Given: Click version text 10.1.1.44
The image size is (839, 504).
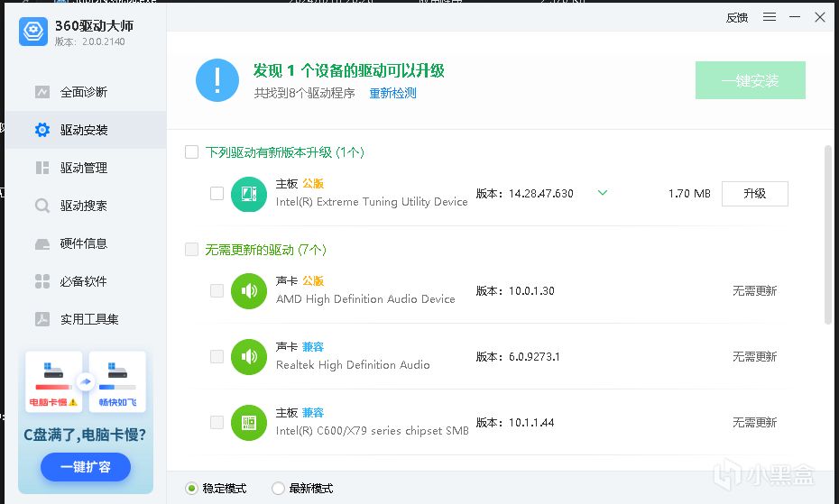Looking at the screenshot, I should (531, 423).
